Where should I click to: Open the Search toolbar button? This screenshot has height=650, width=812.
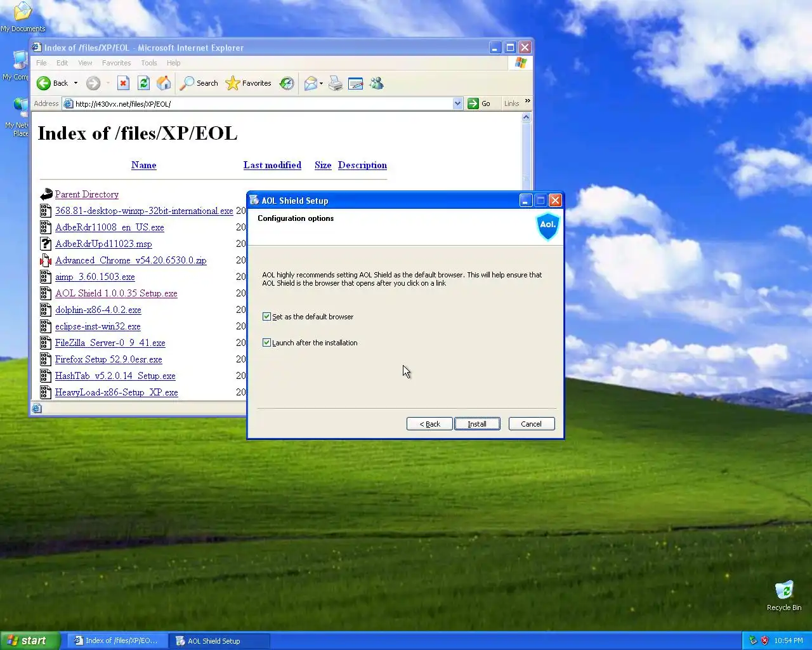tap(199, 83)
